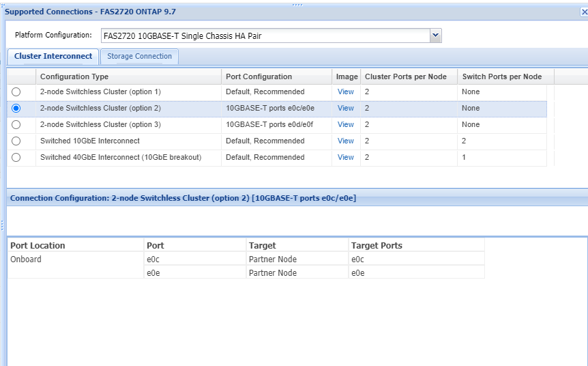Select 2-node Switchless Cluster (option 2) radio button
The image size is (588, 366).
16,109
